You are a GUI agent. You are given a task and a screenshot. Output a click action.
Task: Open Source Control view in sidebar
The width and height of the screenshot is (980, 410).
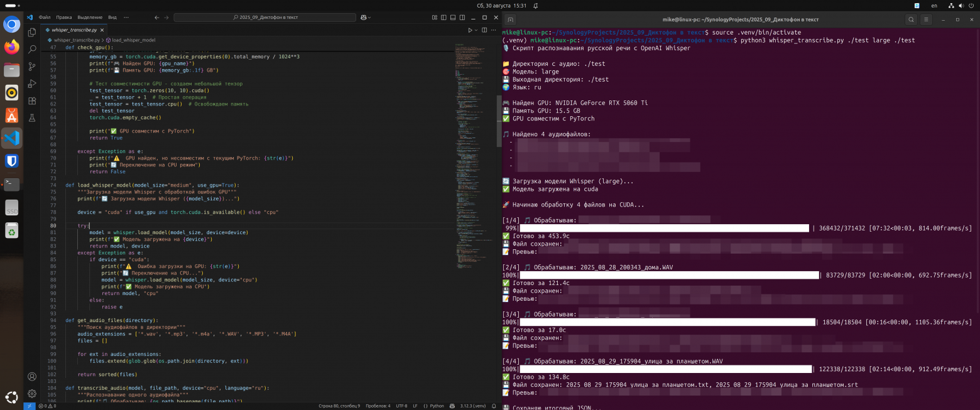click(x=32, y=66)
